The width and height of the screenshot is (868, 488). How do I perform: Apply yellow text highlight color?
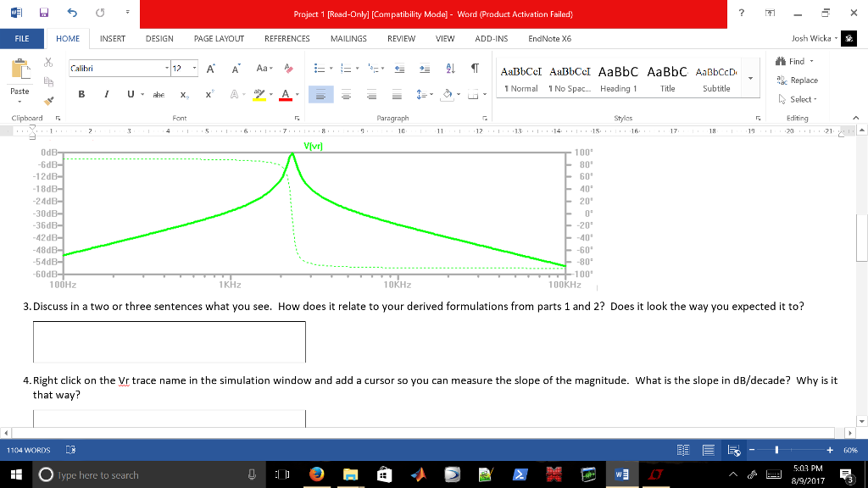click(259, 95)
